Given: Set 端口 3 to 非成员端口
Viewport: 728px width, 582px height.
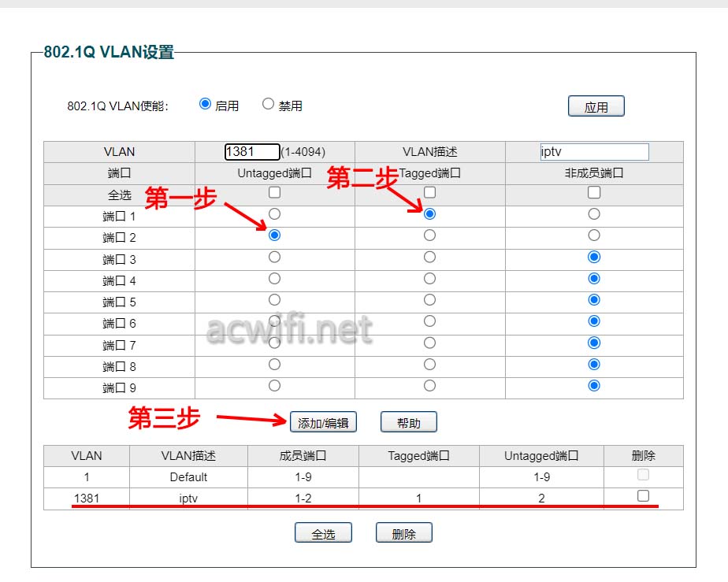Looking at the screenshot, I should [594, 257].
